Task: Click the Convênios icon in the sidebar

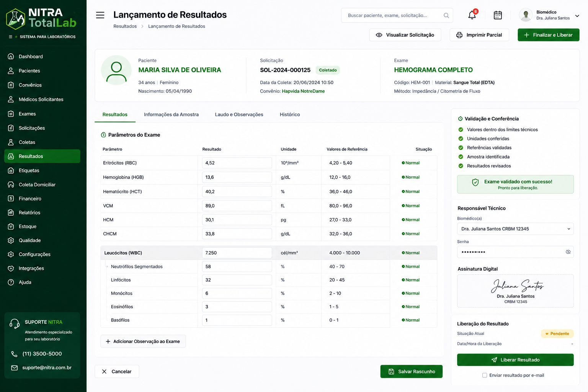Action: tap(11, 85)
